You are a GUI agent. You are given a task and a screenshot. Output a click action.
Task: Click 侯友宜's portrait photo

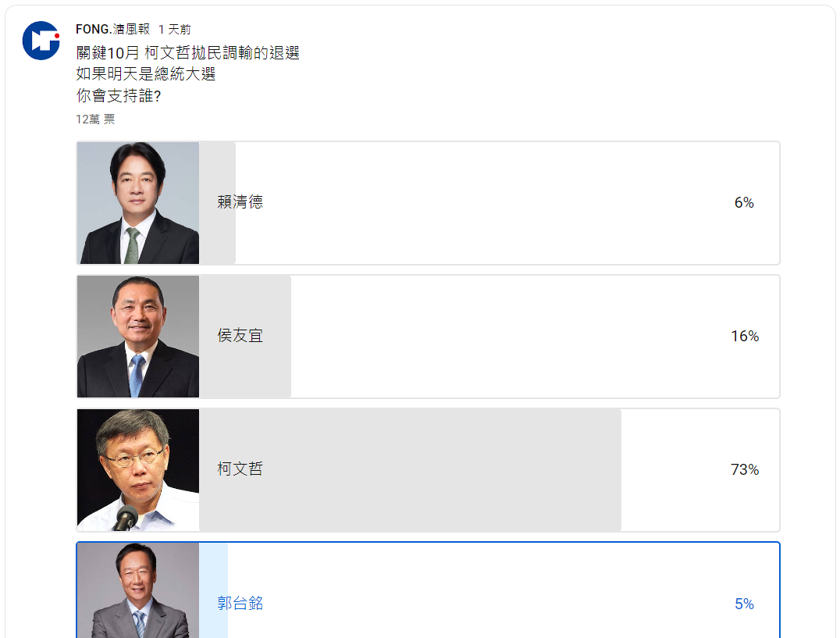click(x=137, y=336)
